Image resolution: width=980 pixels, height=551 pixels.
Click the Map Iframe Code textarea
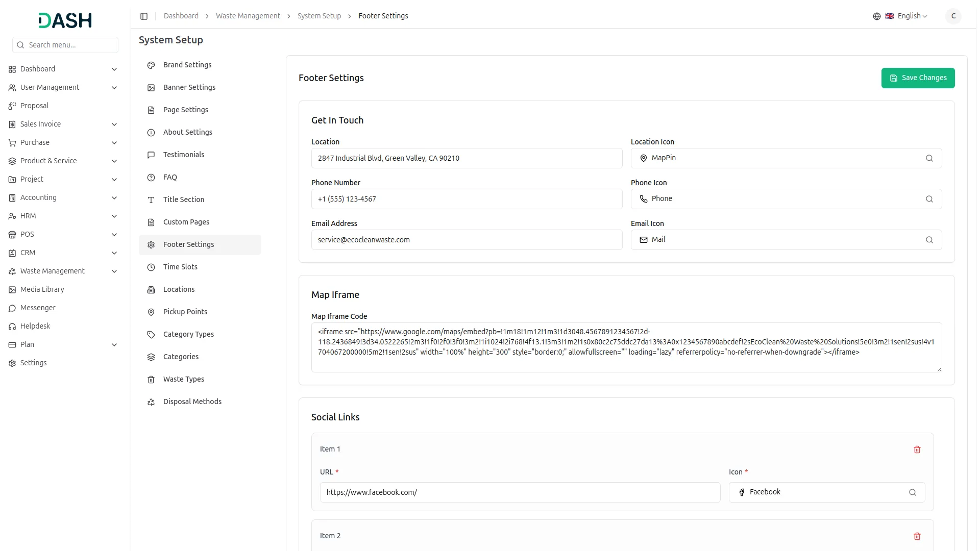point(626,347)
